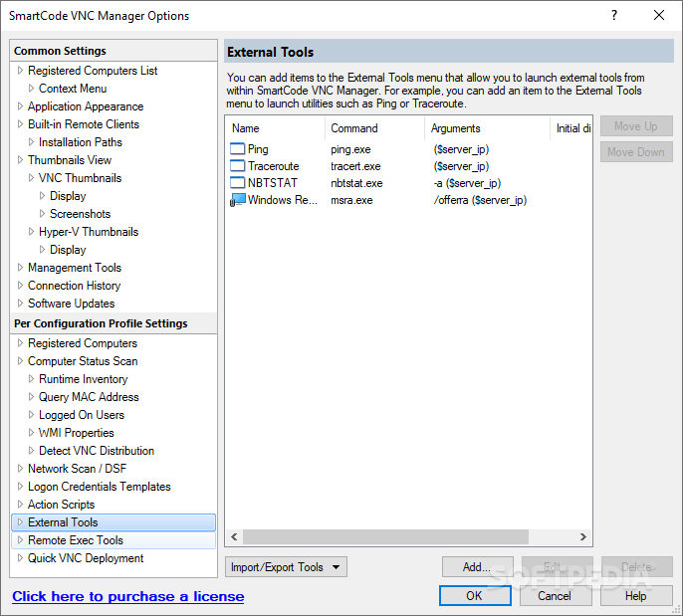Select Network Scan / DSF page

[x=77, y=469]
